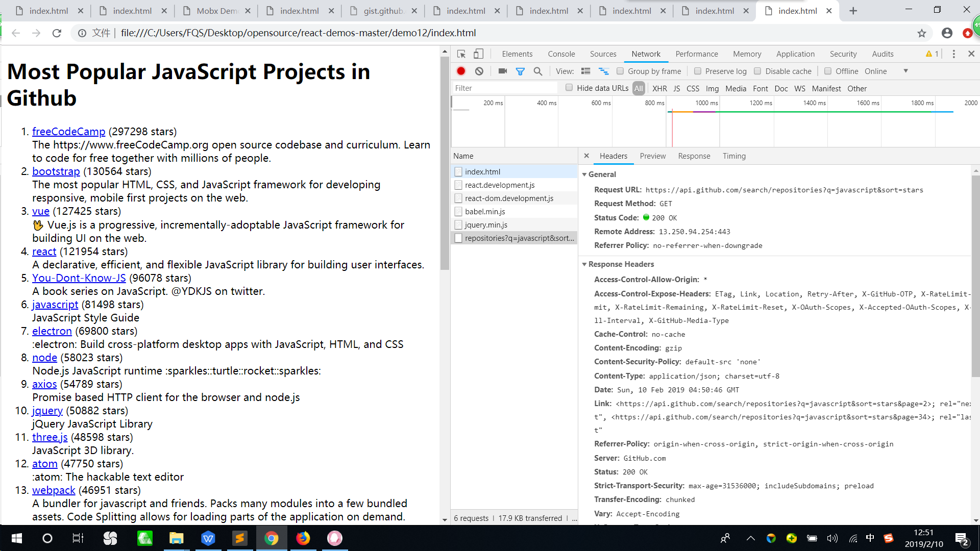Enable the Group by frame checkbox
Image resolution: width=980 pixels, height=551 pixels.
[620, 71]
